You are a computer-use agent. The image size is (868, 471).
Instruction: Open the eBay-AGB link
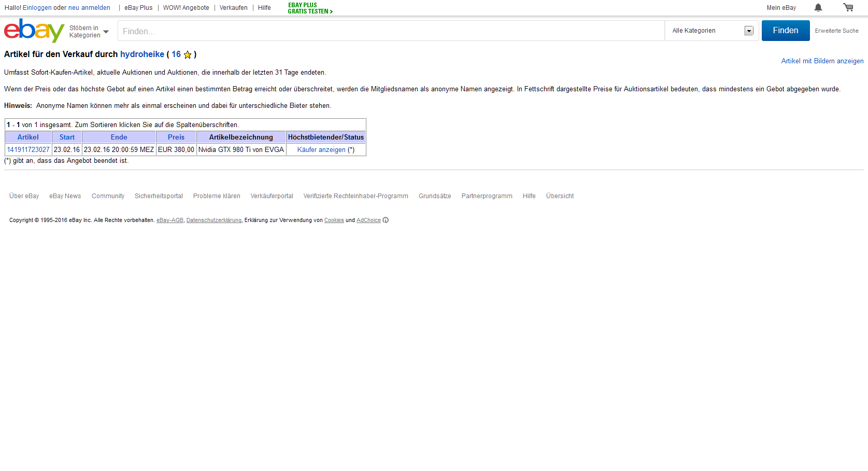pyautogui.click(x=170, y=220)
